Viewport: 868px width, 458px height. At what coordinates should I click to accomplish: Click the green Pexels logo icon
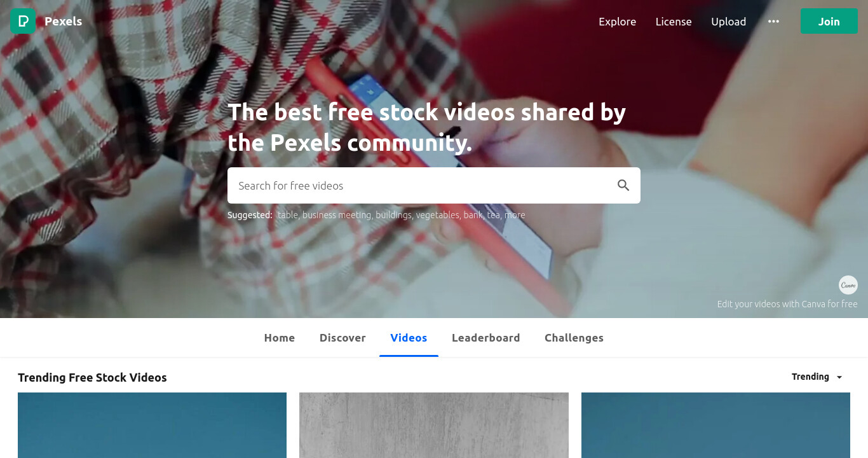point(23,21)
